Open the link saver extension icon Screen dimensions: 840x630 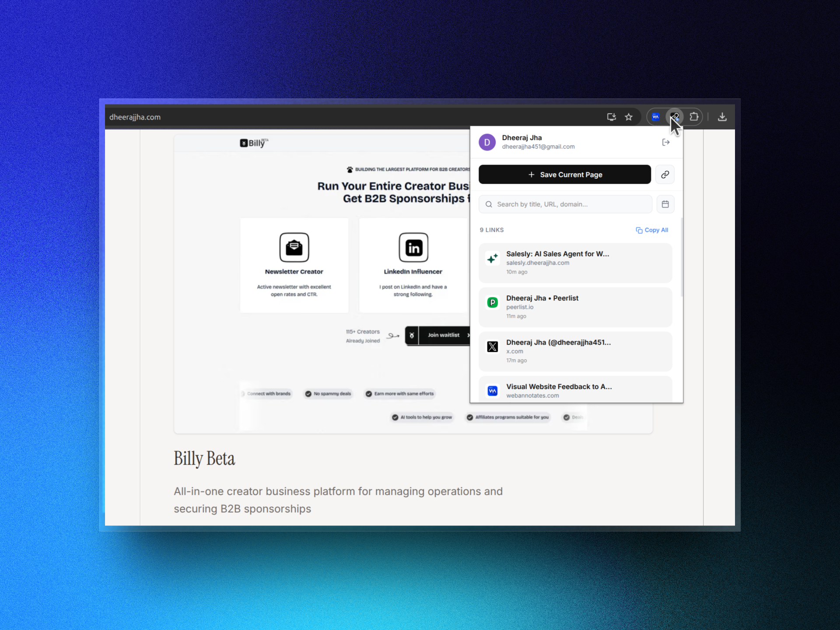coord(674,117)
